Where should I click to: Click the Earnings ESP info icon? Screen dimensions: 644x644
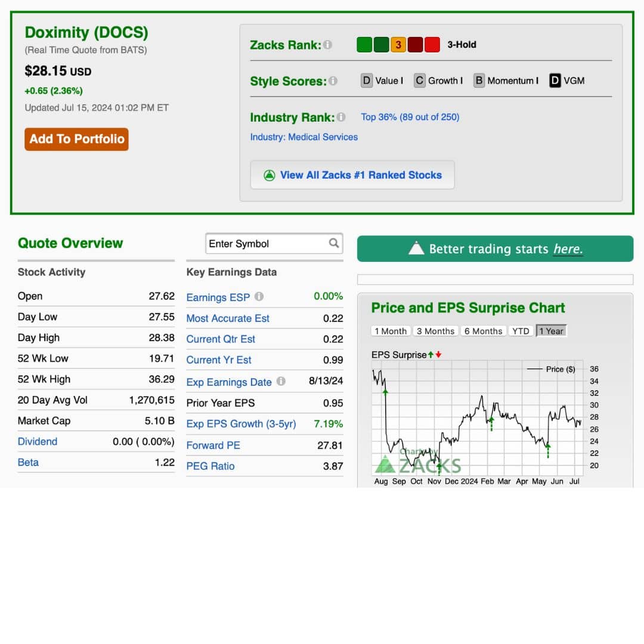(259, 296)
